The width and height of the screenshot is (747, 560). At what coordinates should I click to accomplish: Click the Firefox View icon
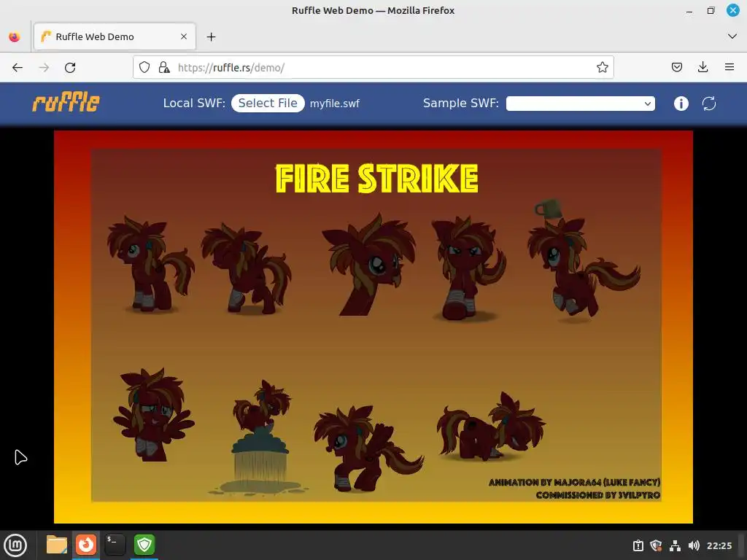tap(15, 36)
